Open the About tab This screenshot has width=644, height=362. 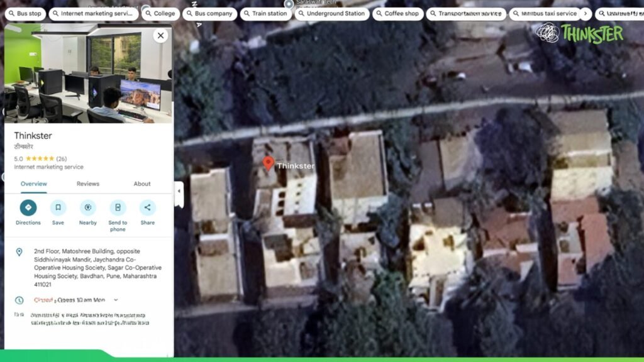point(142,184)
